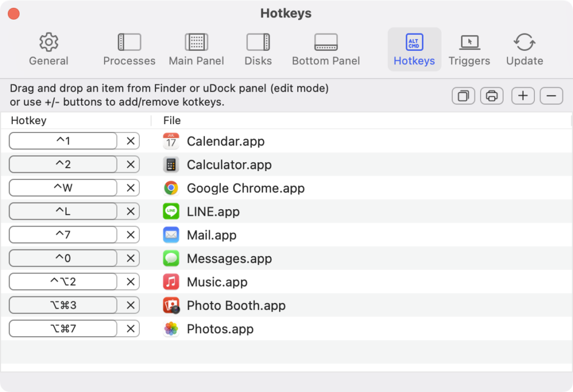Image resolution: width=573 pixels, height=392 pixels.
Task: Click the Mail app icon
Action: 171,235
